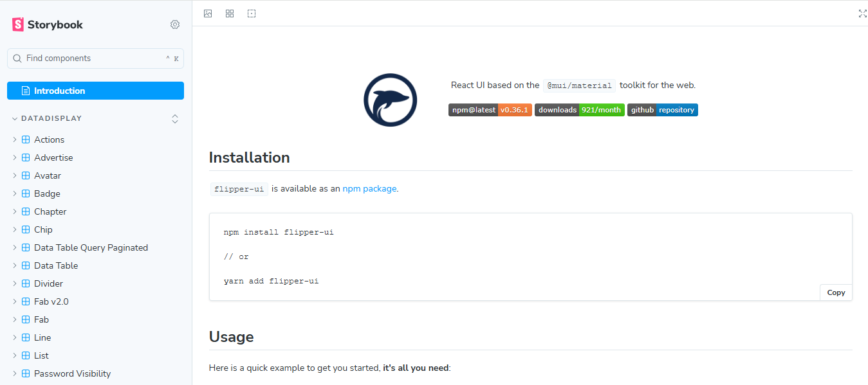Viewport: 868px width, 385px height.
Task: Open the github repository badge
Action: coord(663,110)
